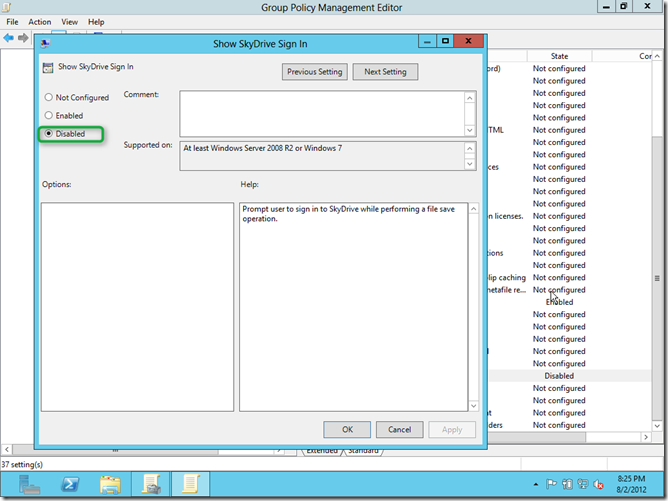Open the View menu
This screenshot has width=668, height=501.
tap(69, 22)
